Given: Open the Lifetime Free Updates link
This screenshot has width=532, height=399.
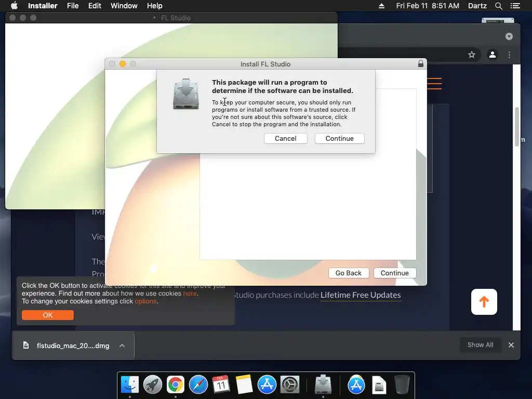Looking at the screenshot, I should point(361,295).
